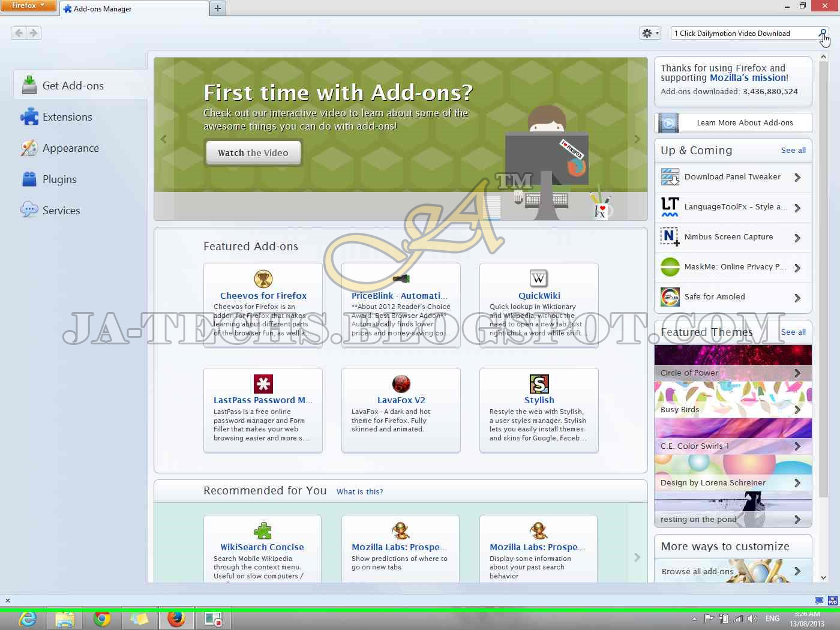Click the LanguageToolFx LT icon
Screen dimensions: 840x630
point(670,207)
